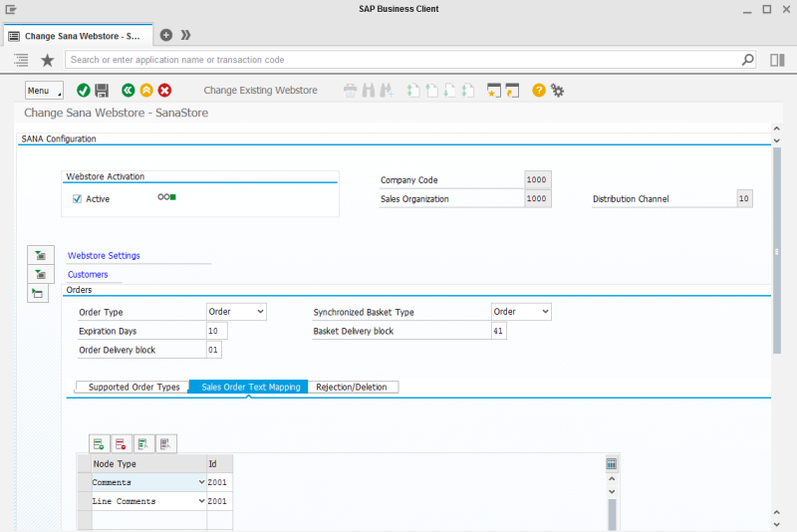Click the Id cell of Line Comments row

point(219,501)
